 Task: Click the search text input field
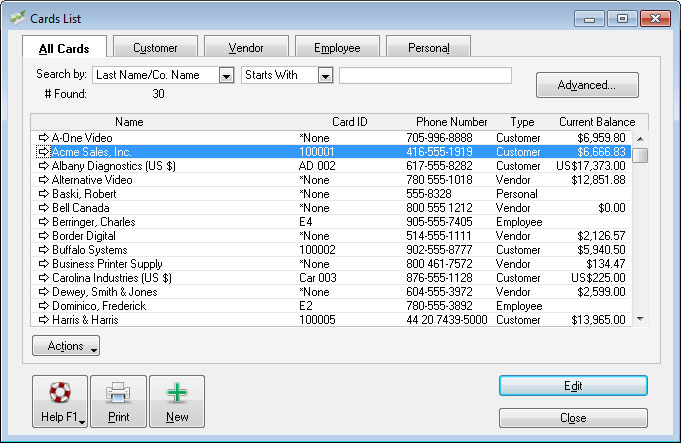[425, 75]
